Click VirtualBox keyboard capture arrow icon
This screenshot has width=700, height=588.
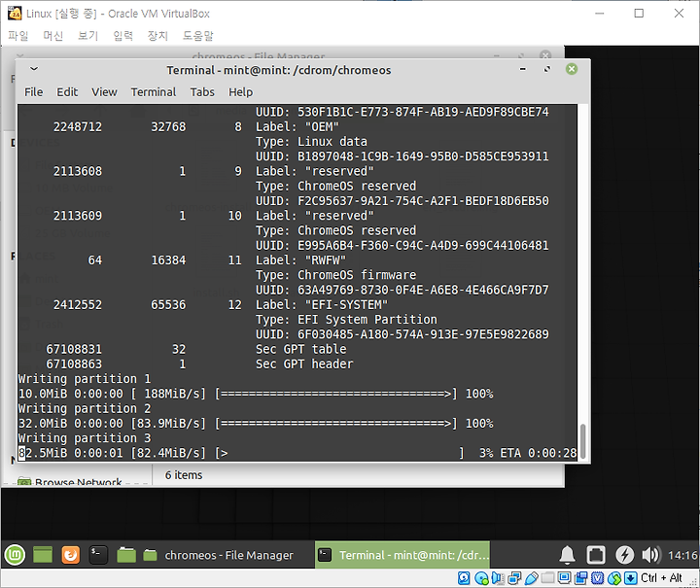630,578
